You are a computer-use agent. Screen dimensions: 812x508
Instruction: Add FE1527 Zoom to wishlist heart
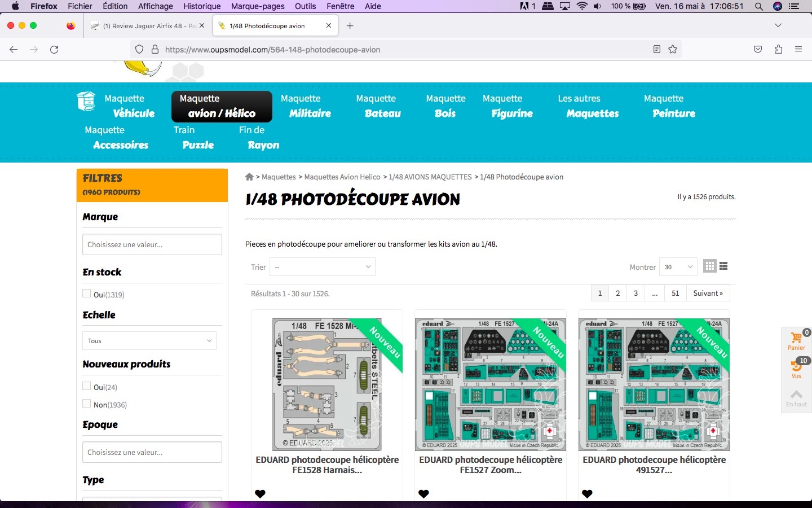click(x=423, y=493)
